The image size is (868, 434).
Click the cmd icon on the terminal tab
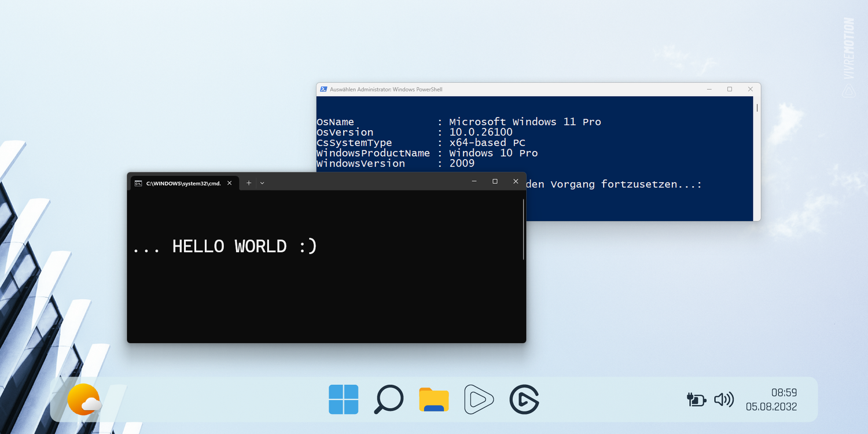pyautogui.click(x=138, y=183)
